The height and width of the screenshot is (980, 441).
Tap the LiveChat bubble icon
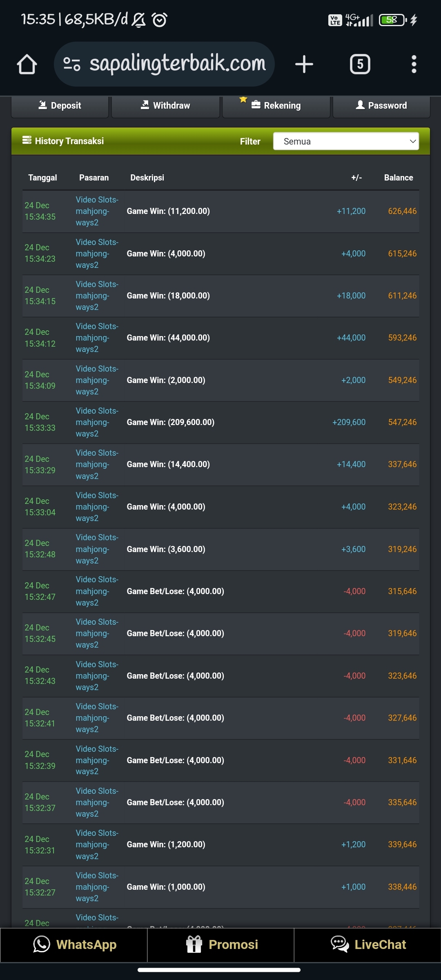point(340,944)
